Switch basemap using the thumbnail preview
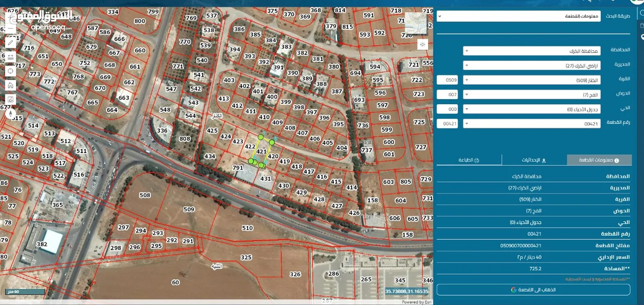 416,23
